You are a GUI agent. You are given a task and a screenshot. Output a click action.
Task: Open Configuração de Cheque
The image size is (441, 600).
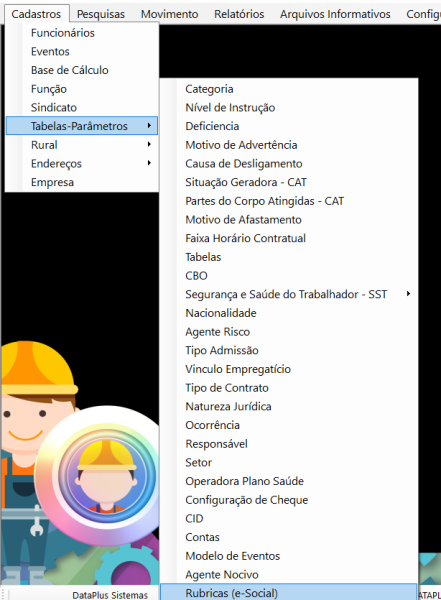(289, 500)
